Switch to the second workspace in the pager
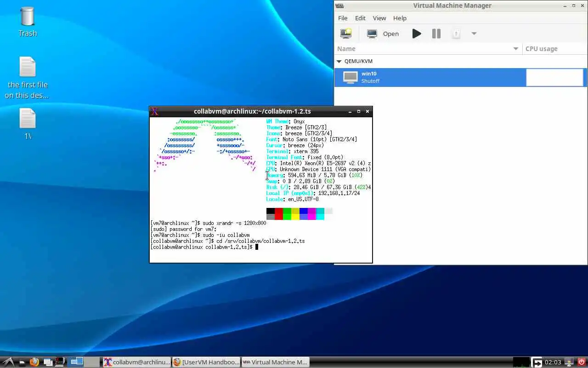Viewport: 588px width, 368px height. pyautogui.click(x=92, y=362)
